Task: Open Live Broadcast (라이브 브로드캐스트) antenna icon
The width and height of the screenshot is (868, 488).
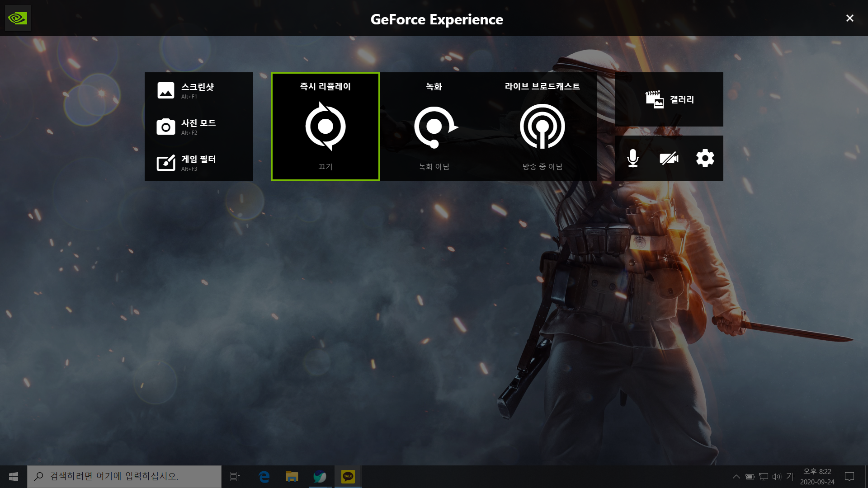Action: point(542,127)
